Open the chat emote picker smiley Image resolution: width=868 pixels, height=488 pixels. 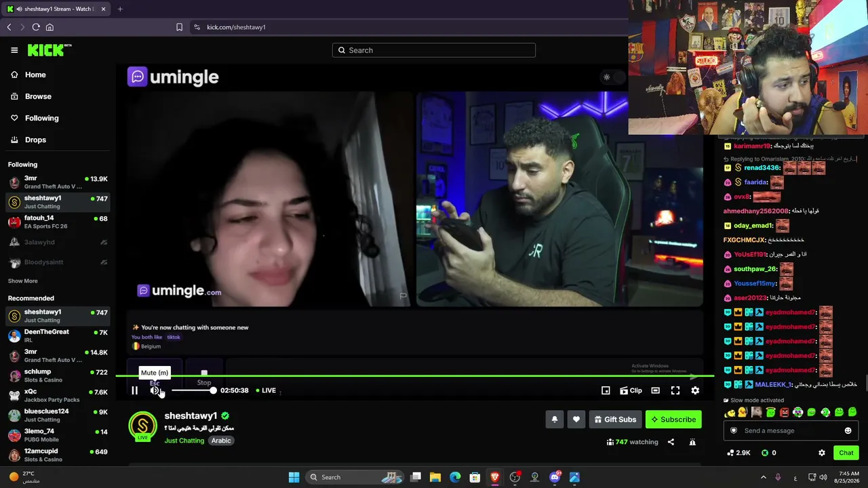[848, 430]
